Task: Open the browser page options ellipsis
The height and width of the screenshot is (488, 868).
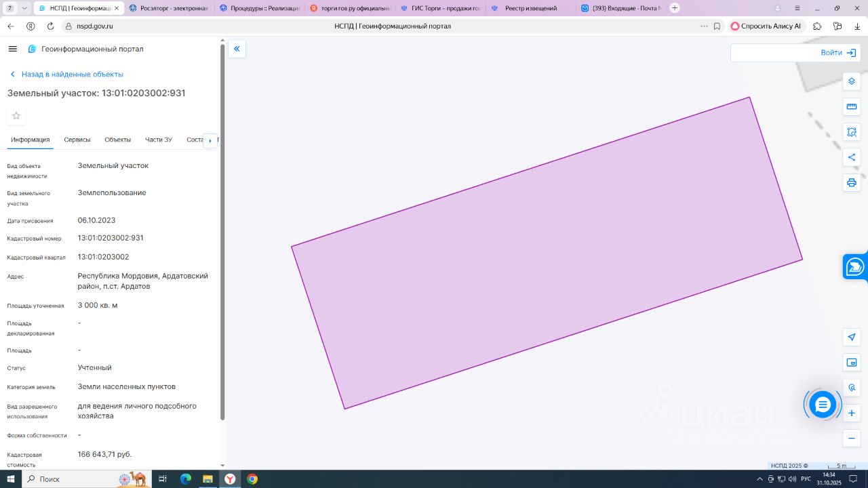Action: [704, 26]
